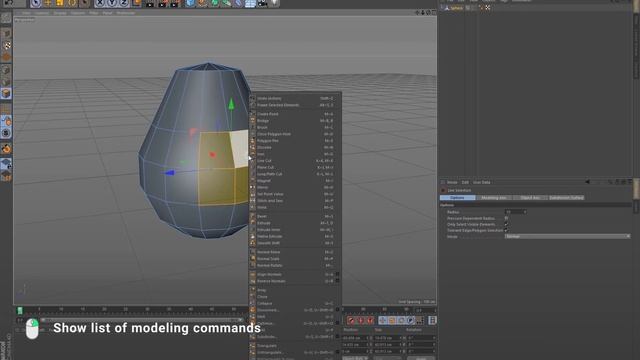Toggle the Y axis lock

[112, 4]
